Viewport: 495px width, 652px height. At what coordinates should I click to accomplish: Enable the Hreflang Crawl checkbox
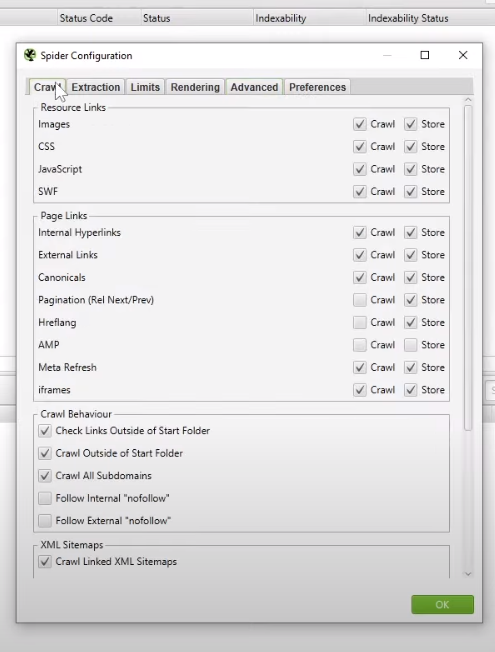coord(359,322)
